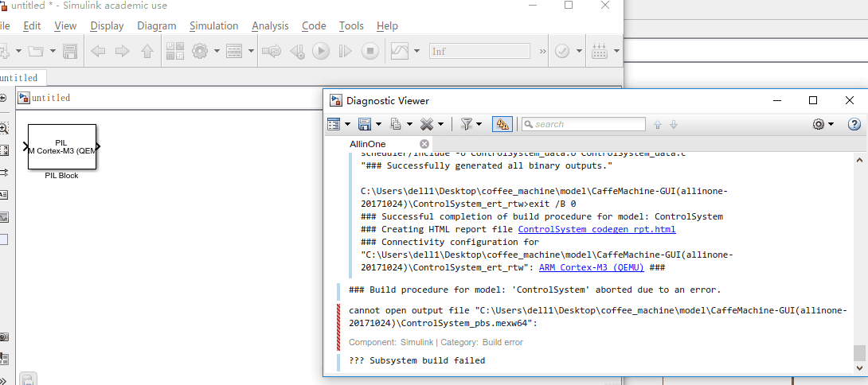Click the screenshot camera icon in palette
Viewport: 868px width, 385px height.
click(3, 336)
